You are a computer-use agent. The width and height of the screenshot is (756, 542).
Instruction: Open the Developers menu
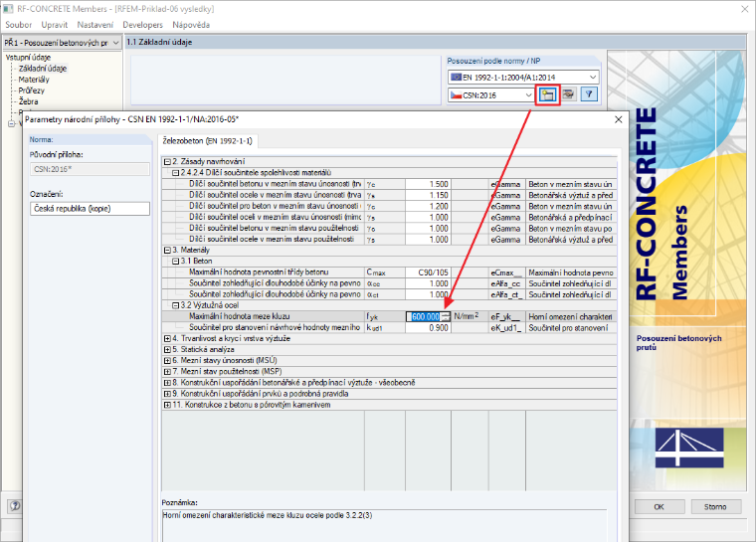142,25
